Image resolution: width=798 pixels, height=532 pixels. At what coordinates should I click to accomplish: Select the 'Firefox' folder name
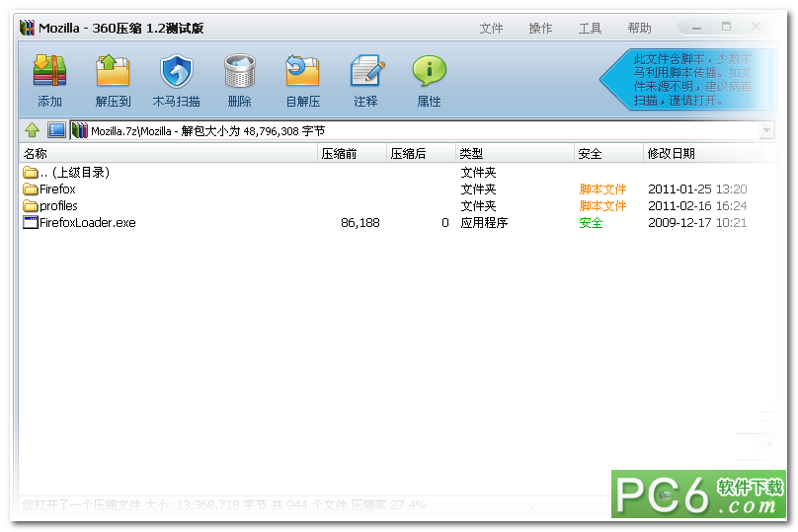[x=57, y=190]
